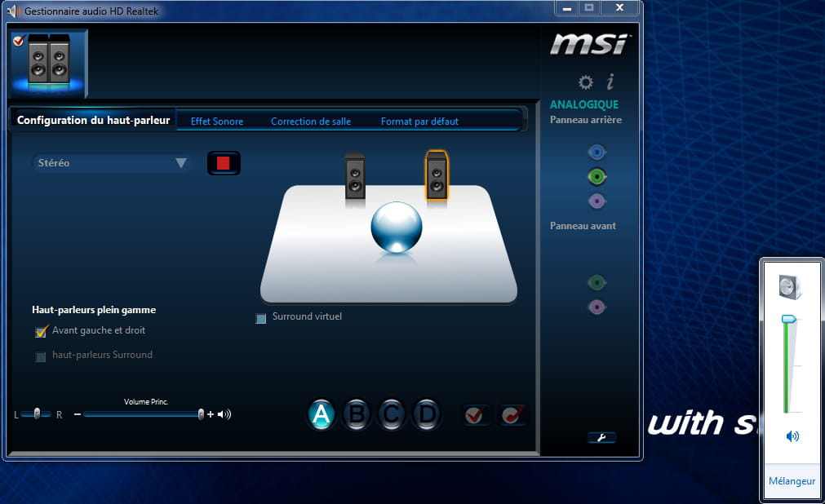
Task: Click the listener sphere in speaker diagram
Action: (397, 228)
